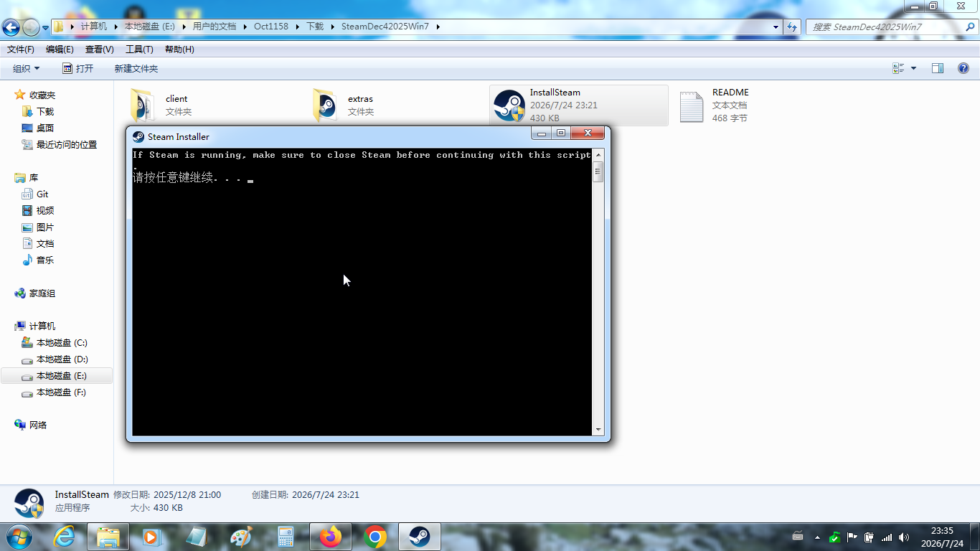This screenshot has width=980, height=551.
Task: Open the 工具(T) menu
Action: pyautogui.click(x=139, y=50)
